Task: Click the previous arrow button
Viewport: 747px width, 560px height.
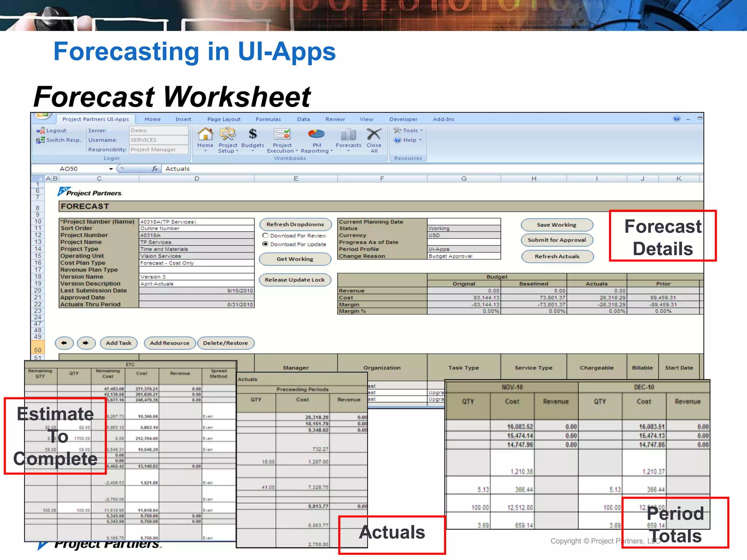Action: [64, 343]
